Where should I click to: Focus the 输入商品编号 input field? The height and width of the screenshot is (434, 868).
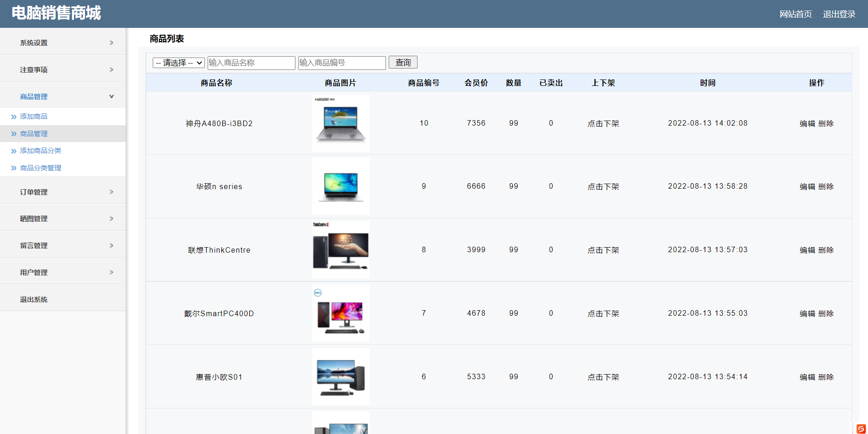click(342, 63)
